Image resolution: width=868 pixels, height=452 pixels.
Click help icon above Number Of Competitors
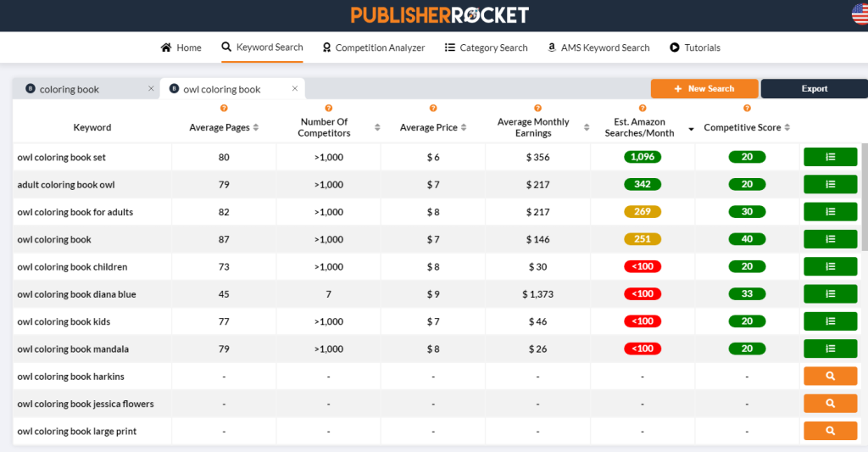click(328, 108)
